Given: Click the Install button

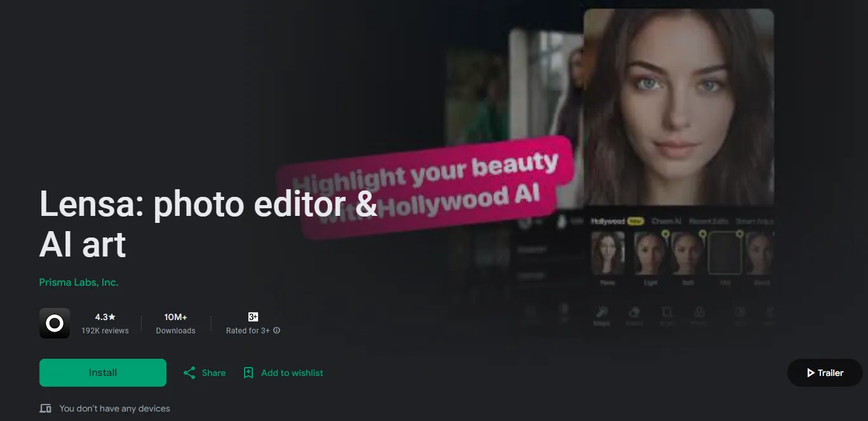Looking at the screenshot, I should point(102,372).
